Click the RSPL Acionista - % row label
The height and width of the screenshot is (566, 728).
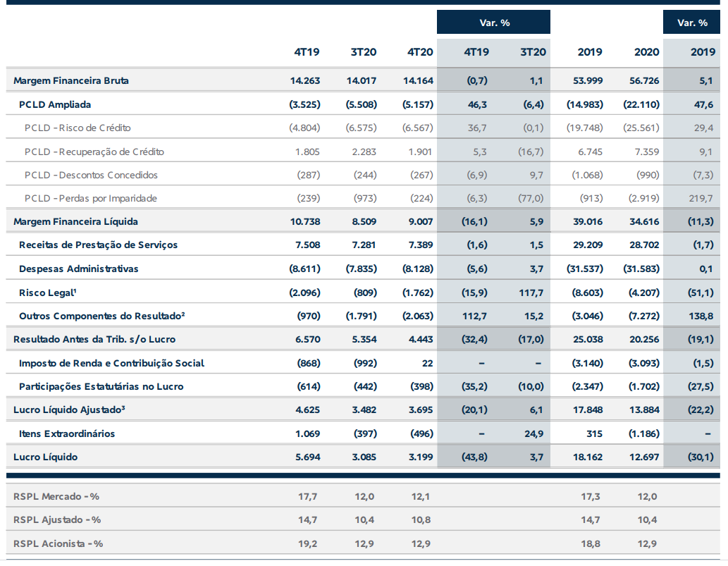point(58,543)
